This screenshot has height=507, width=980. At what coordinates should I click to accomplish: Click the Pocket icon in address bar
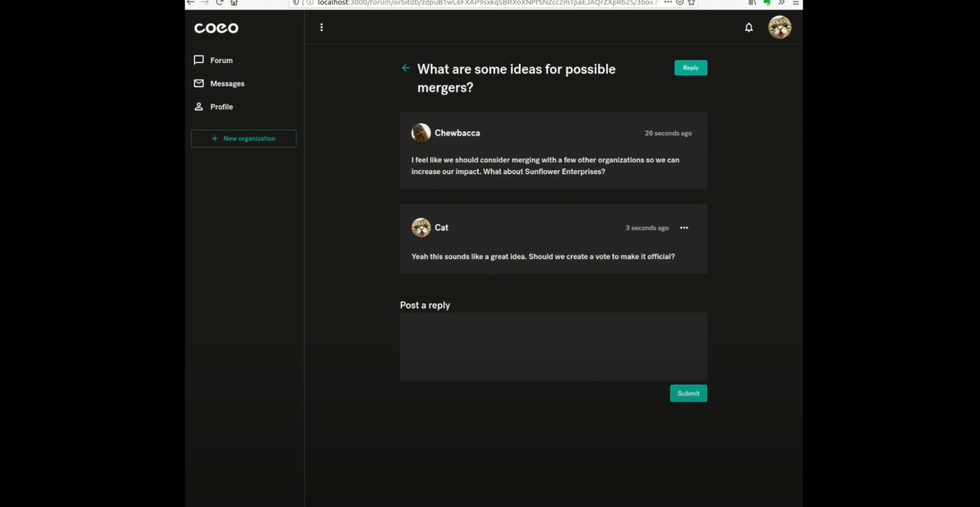680,3
